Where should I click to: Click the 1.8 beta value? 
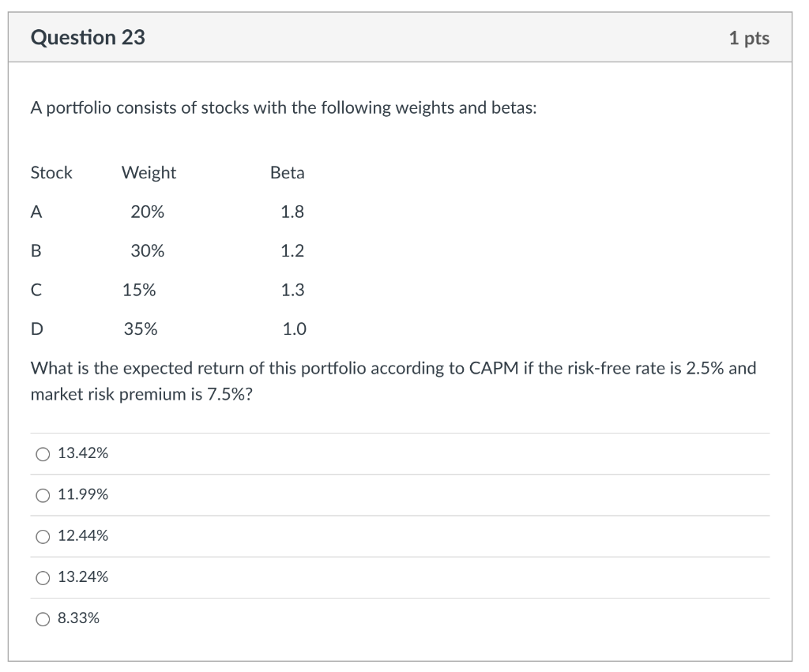pyautogui.click(x=292, y=212)
